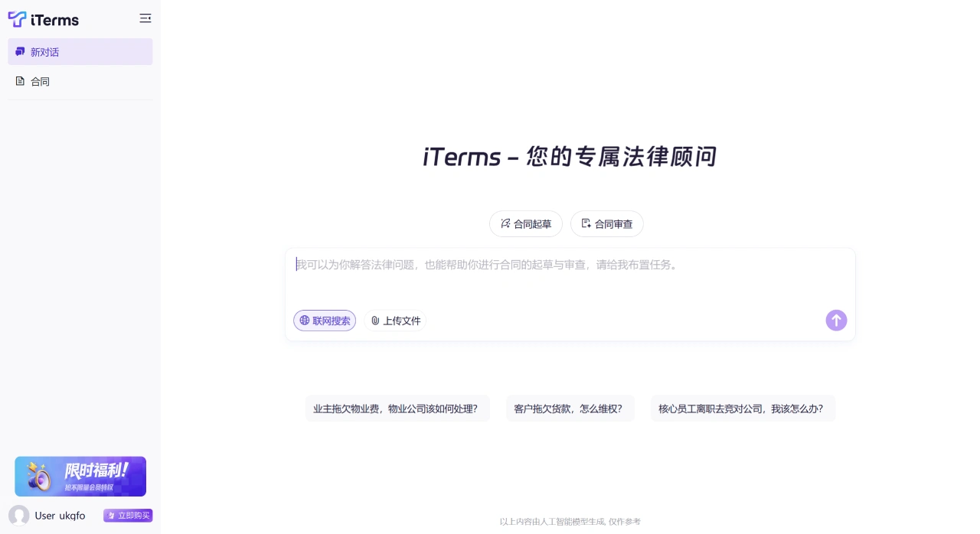Click 立即购买 to purchase membership
980x534 pixels.
[x=128, y=516]
